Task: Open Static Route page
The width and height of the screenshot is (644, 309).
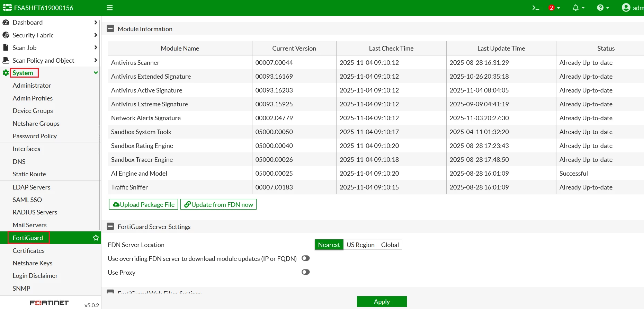Action: click(x=29, y=174)
